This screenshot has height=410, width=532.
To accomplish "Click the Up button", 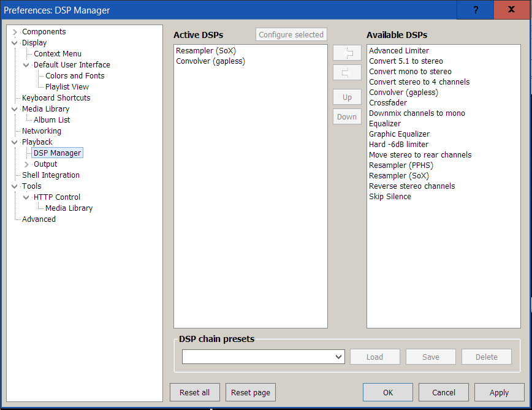I will click(347, 97).
